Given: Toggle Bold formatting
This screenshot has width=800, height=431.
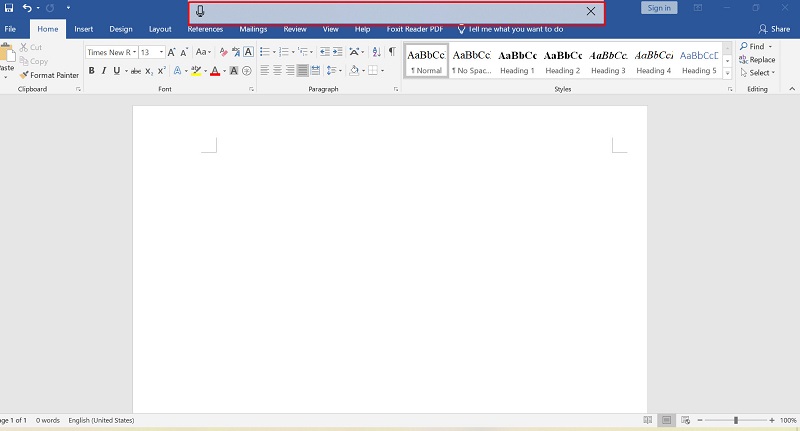Looking at the screenshot, I should click(x=91, y=71).
